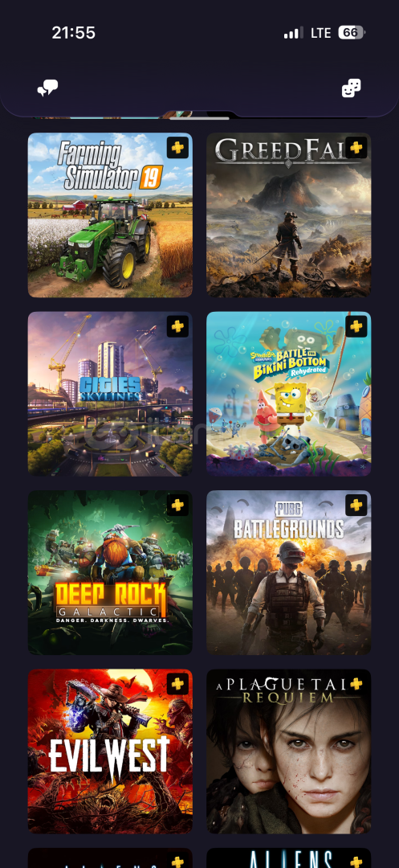Open the Aliens game tile at bottom
Viewport: 399px width, 868px height.
(289, 858)
